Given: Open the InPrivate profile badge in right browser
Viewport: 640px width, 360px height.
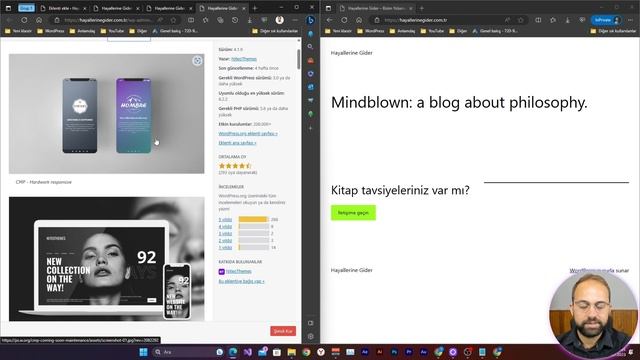Looking at the screenshot, I should click(x=607, y=20).
